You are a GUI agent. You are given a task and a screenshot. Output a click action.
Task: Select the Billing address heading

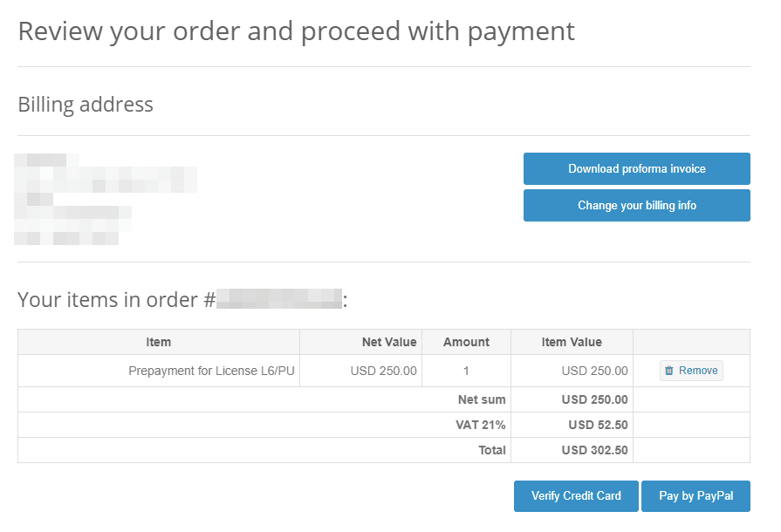(x=85, y=104)
